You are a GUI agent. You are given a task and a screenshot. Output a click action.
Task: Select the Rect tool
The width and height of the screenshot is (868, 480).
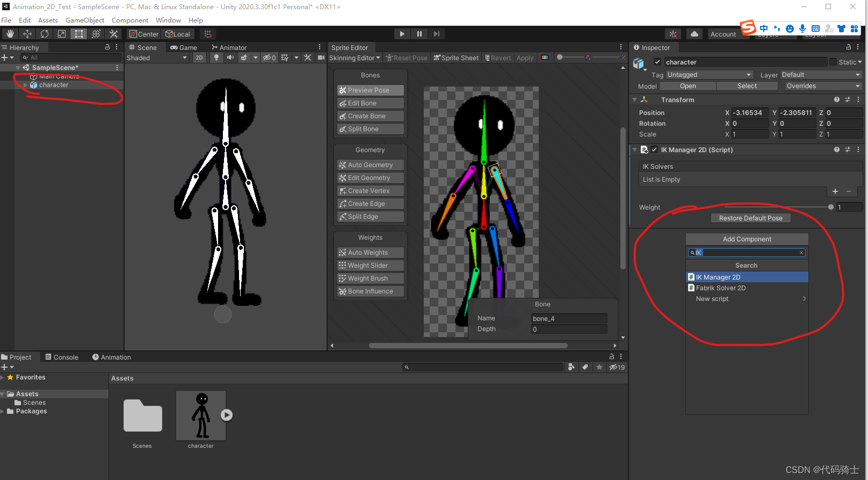(x=79, y=34)
